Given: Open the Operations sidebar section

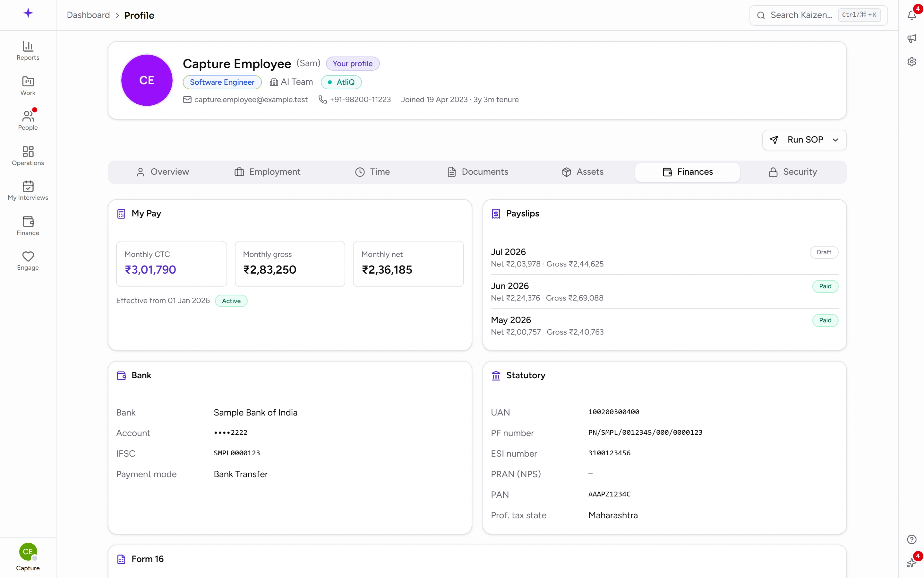Looking at the screenshot, I should (28, 156).
